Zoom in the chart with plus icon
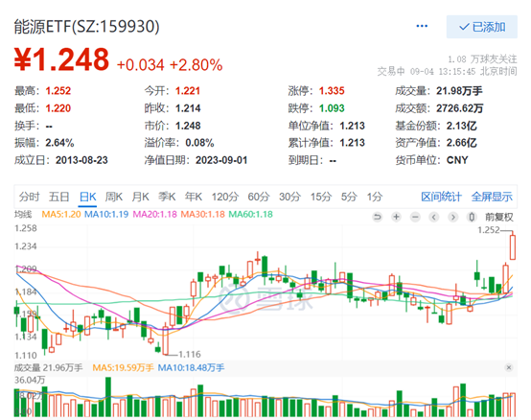 [396, 217]
